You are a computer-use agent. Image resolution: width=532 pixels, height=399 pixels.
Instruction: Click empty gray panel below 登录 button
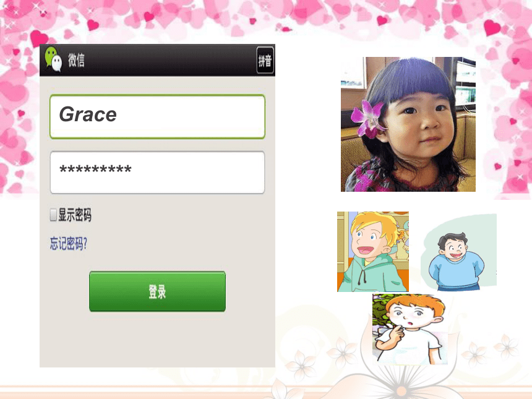pos(157,339)
